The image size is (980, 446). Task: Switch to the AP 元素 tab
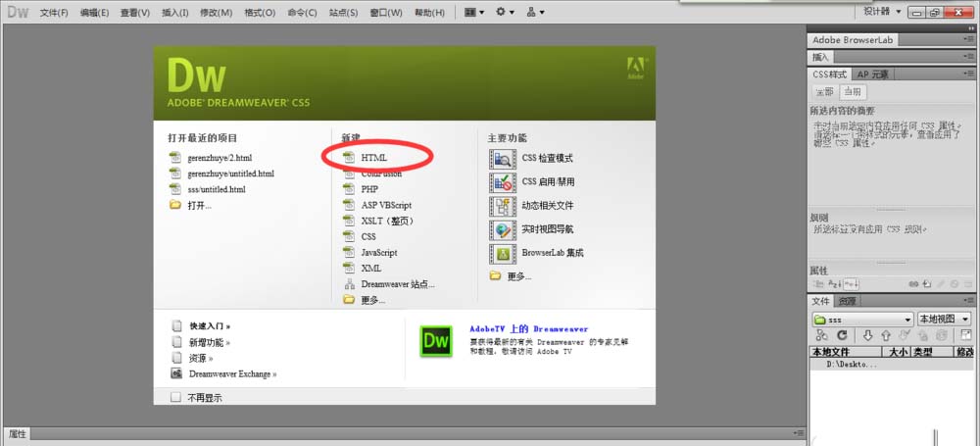tap(872, 74)
